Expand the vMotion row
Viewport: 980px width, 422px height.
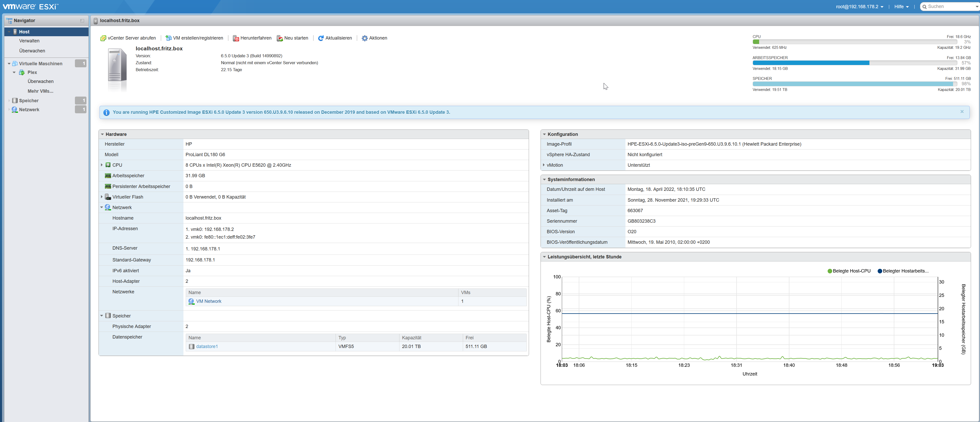coord(544,165)
